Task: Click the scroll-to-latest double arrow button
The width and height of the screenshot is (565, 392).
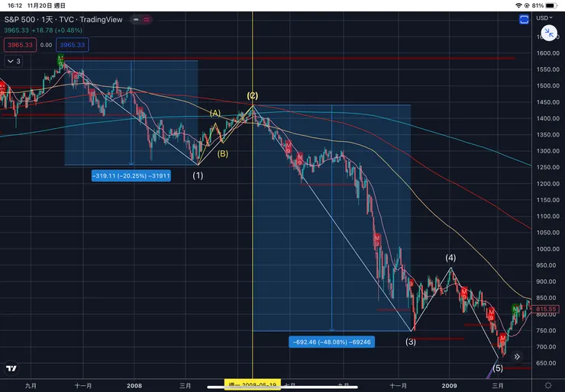Action: click(517, 357)
